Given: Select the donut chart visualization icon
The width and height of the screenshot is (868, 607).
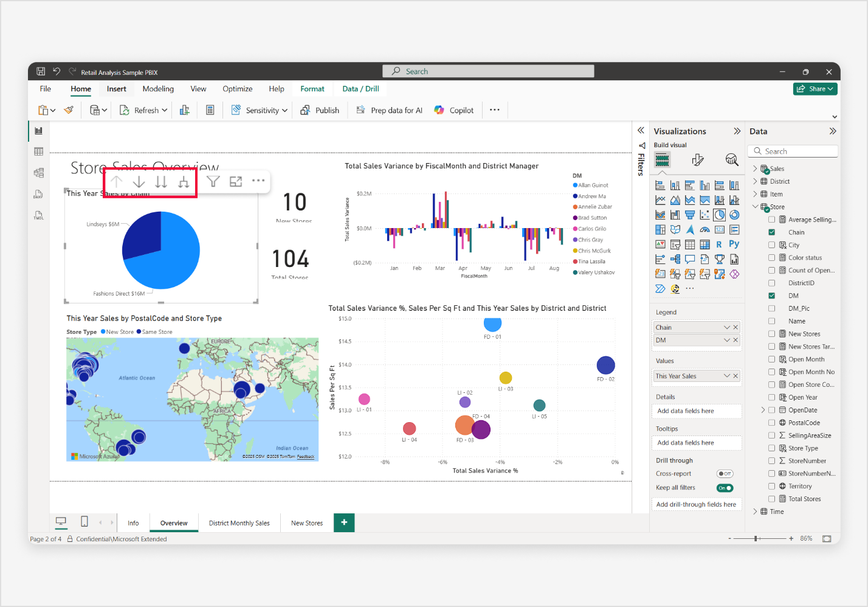Looking at the screenshot, I should pos(734,215).
